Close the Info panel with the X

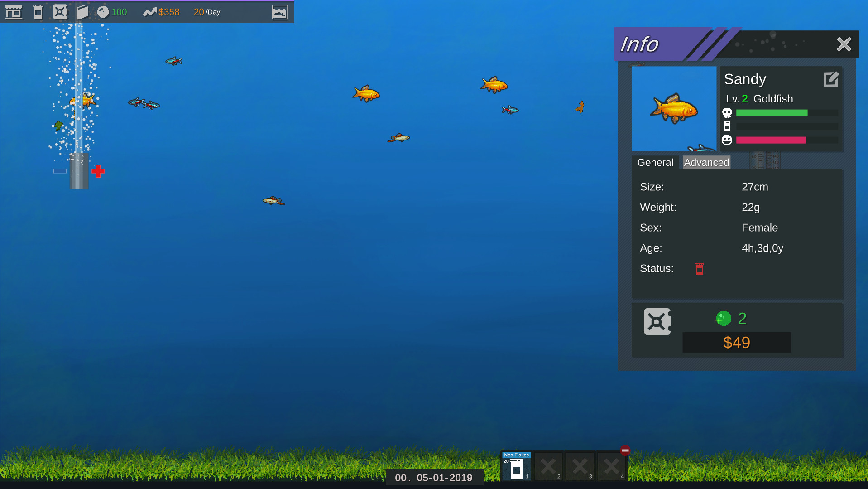[x=844, y=44]
